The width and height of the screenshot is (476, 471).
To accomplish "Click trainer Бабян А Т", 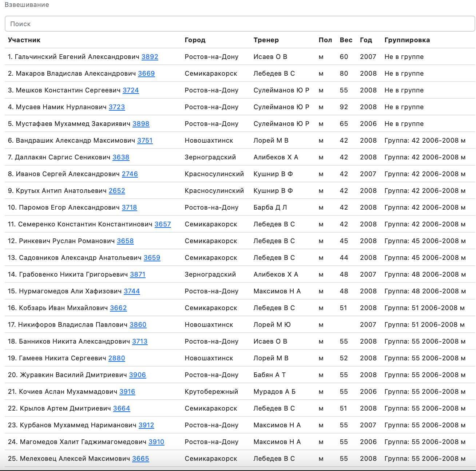I will pyautogui.click(x=270, y=375).
